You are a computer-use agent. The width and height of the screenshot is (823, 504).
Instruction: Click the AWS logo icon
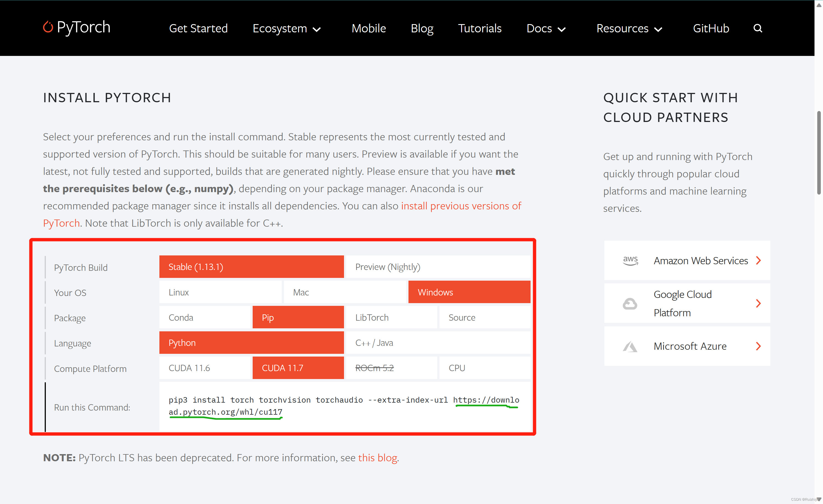[630, 261]
